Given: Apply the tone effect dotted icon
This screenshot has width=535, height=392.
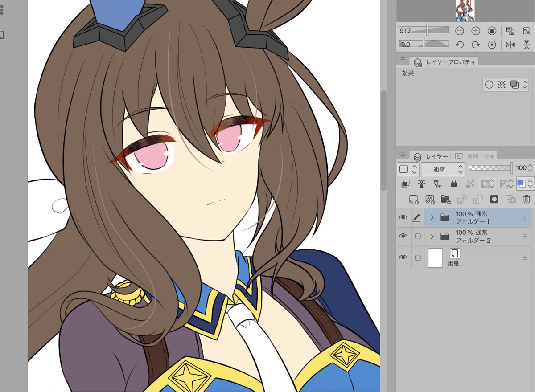Looking at the screenshot, I should [502, 84].
